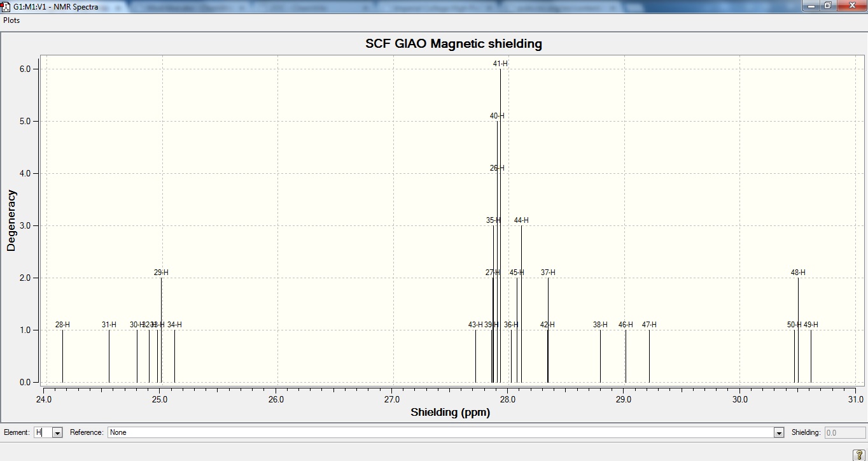Click the 44-H peak label
The height and width of the screenshot is (461, 868).
coord(521,220)
